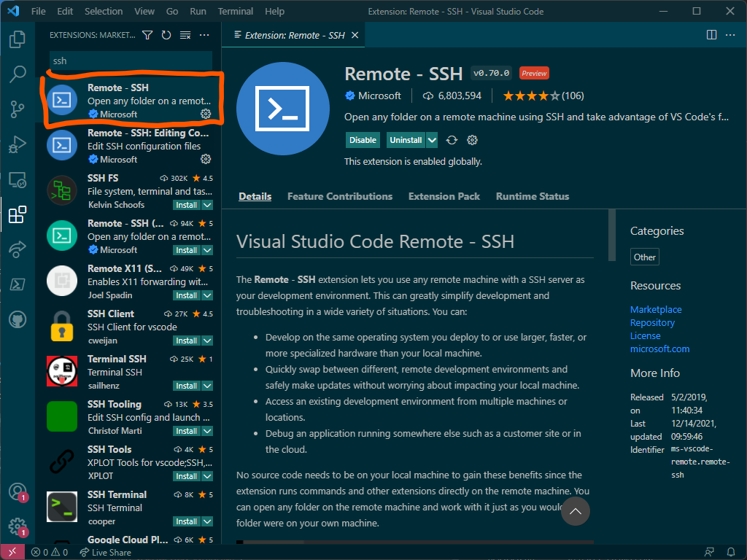
Task: Open Manage gear in activity bar
Action: tap(18, 526)
